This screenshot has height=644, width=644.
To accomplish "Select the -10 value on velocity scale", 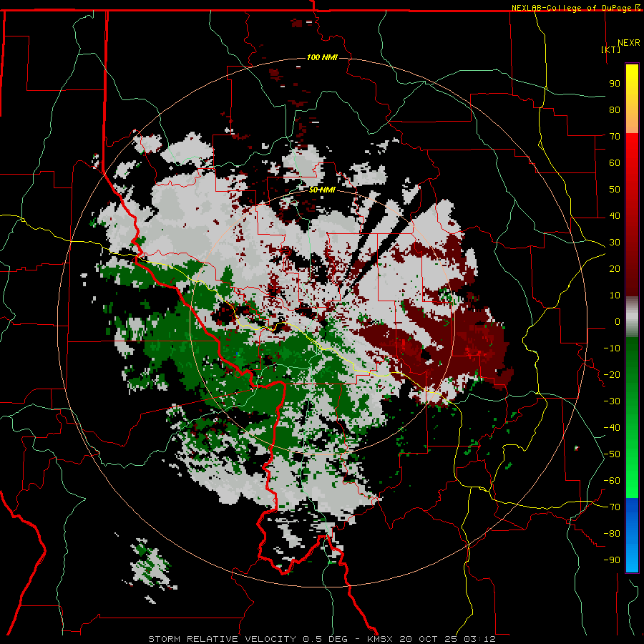I will pos(612,348).
